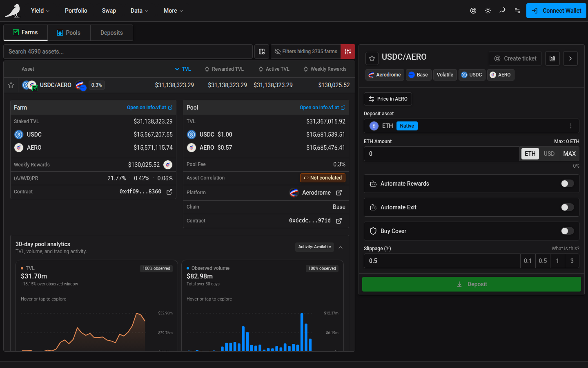The height and width of the screenshot is (368, 588).
Task: Open the Swap page
Action: (109, 11)
